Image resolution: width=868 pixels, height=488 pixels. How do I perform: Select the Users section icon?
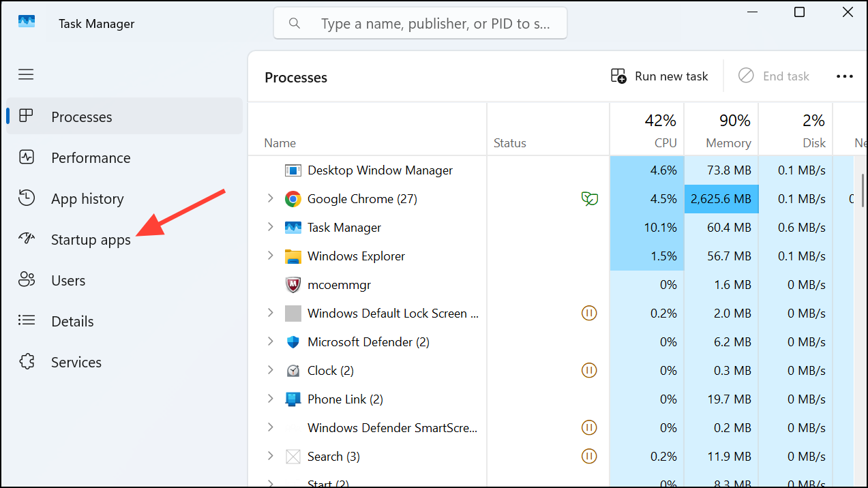26,280
